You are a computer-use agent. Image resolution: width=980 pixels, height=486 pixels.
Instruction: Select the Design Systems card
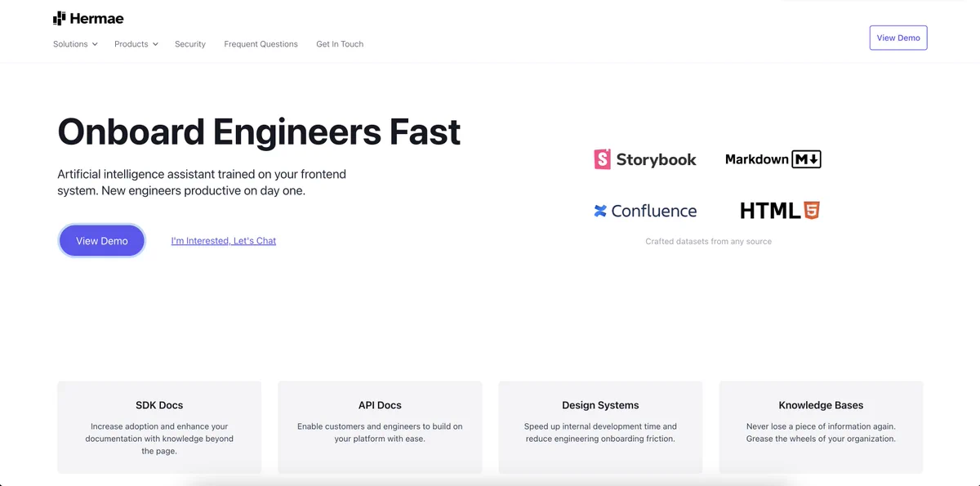(x=600, y=427)
